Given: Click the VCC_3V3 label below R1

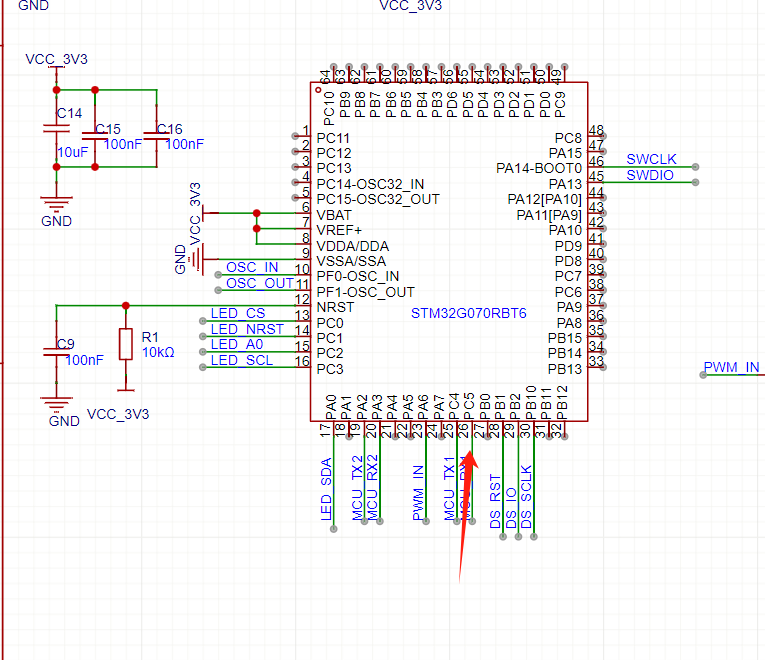Looking at the screenshot, I should (x=118, y=414).
